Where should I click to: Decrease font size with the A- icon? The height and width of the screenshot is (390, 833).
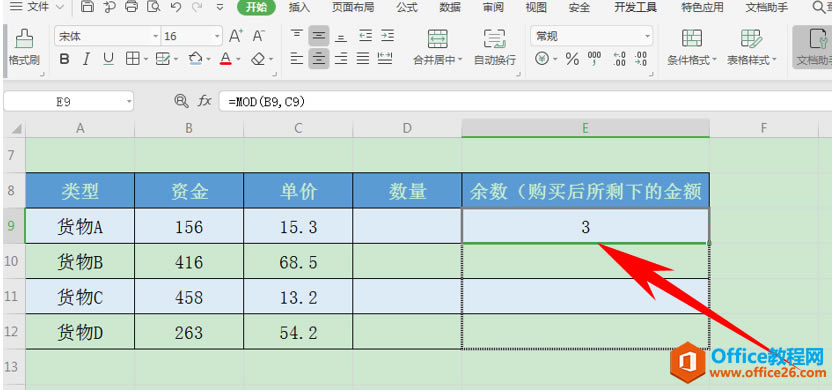coord(259,36)
